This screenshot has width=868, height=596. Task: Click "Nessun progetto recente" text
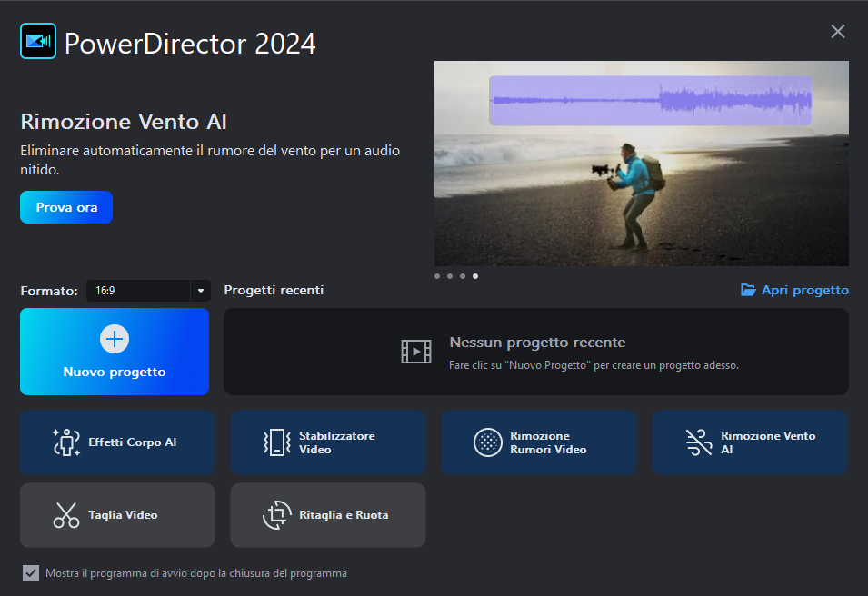pyautogui.click(x=537, y=343)
